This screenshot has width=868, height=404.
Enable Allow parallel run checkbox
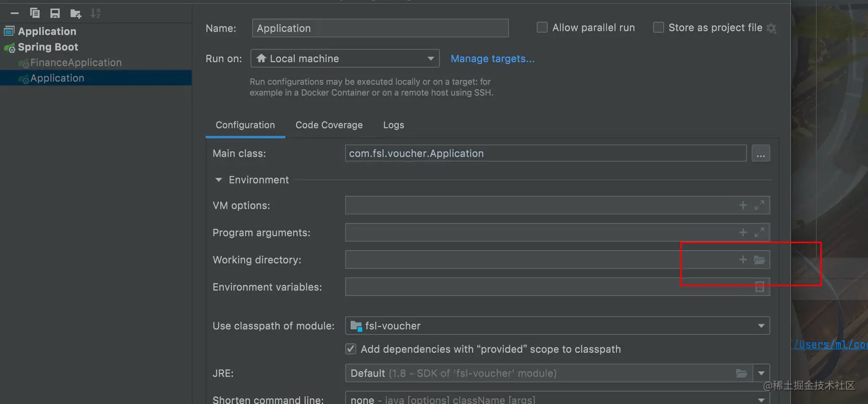point(542,28)
